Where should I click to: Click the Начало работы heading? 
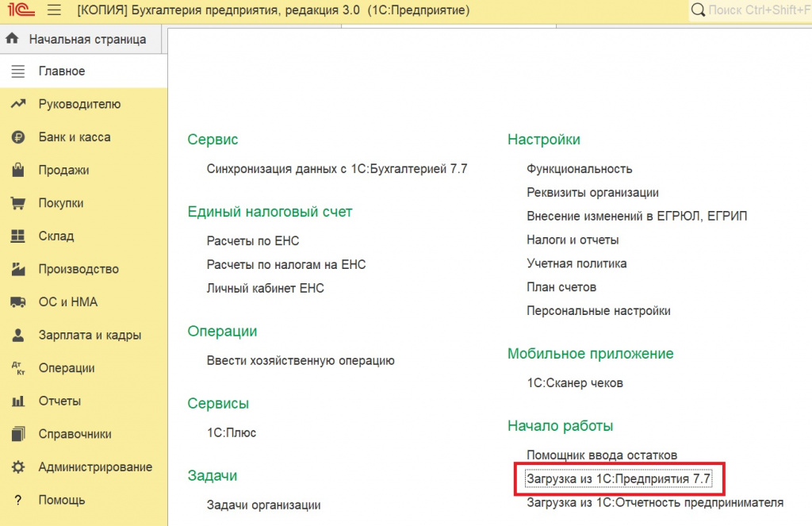pos(561,426)
